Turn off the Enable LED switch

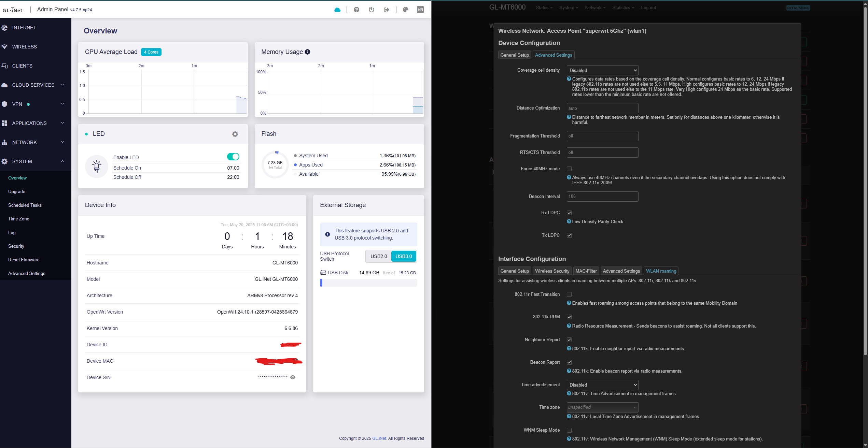[x=233, y=157]
